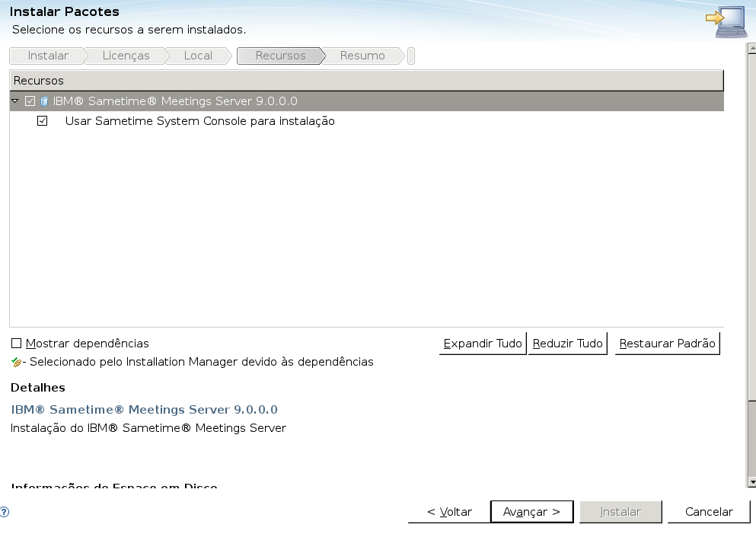Go to the Instalar wizard step
Image resolution: width=756 pixels, height=534 pixels.
48,56
